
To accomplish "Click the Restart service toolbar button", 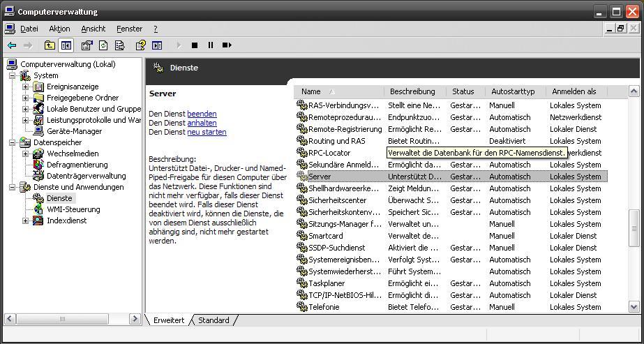I will click(227, 45).
